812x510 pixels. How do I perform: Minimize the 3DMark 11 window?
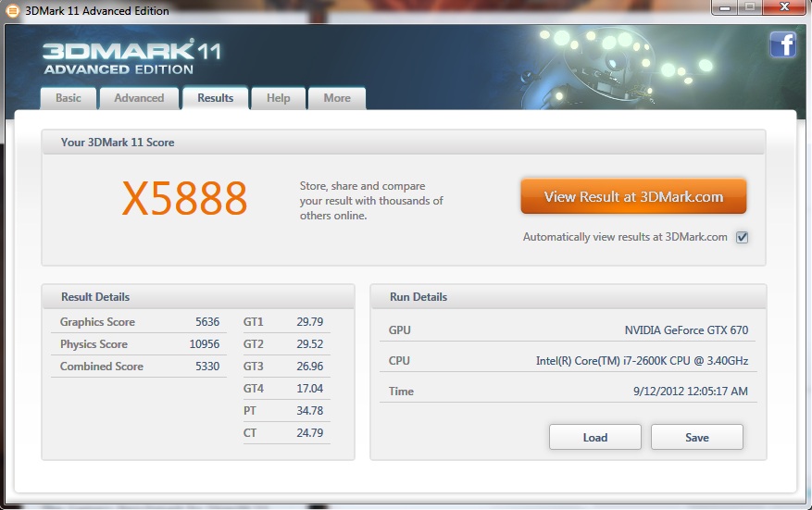[724, 7]
